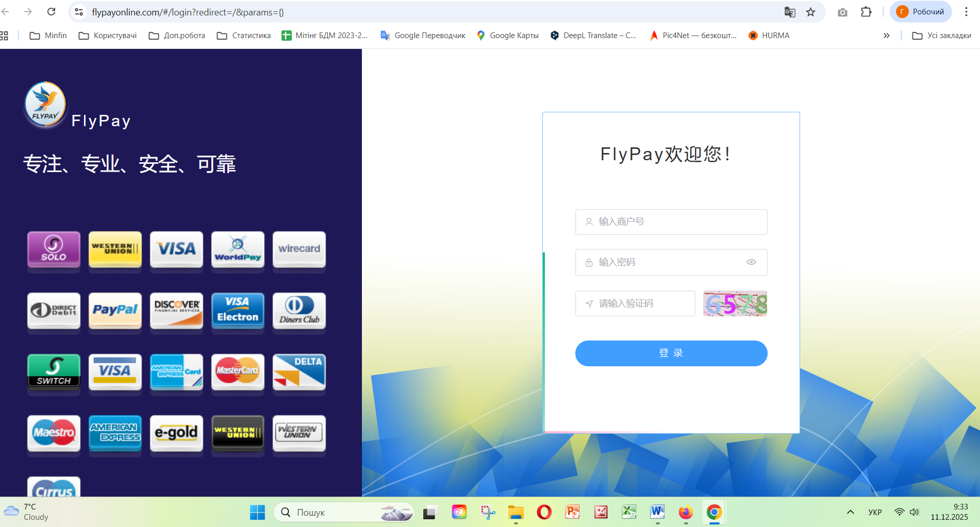The width and height of the screenshot is (980, 527).
Task: Switch the УКР keyboard language
Action: coord(875,512)
